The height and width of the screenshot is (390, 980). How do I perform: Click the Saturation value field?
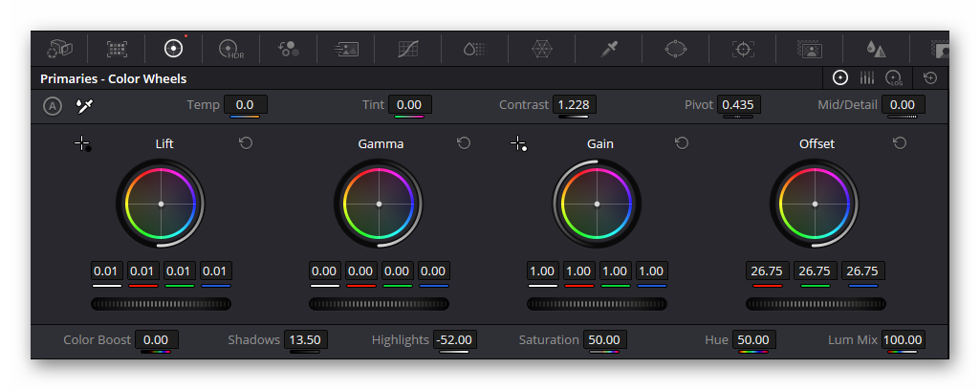click(x=604, y=340)
